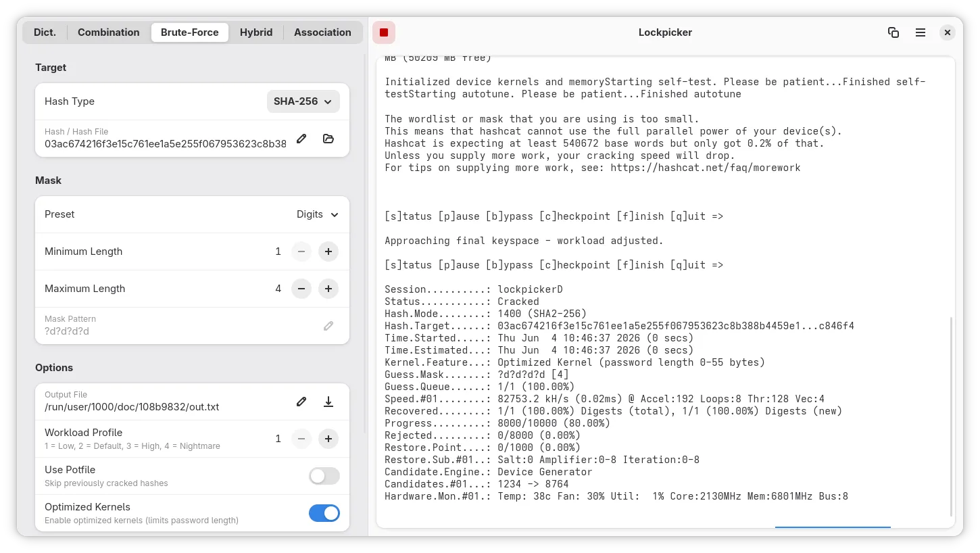
Task: Click the 'Hash Type' row label
Action: click(70, 101)
